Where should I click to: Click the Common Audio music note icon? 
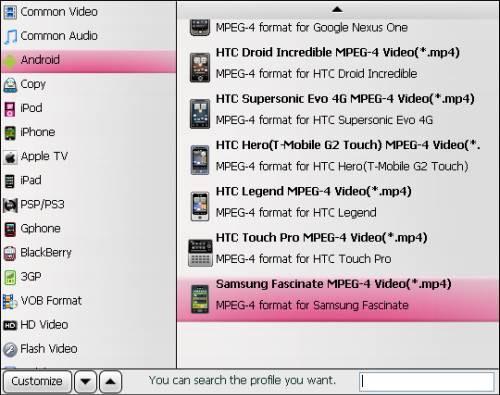(x=10, y=36)
